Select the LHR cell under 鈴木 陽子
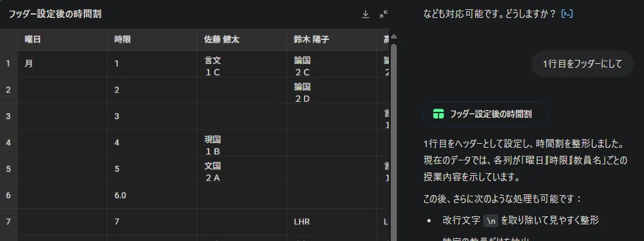The image size is (644, 241). tap(332, 222)
